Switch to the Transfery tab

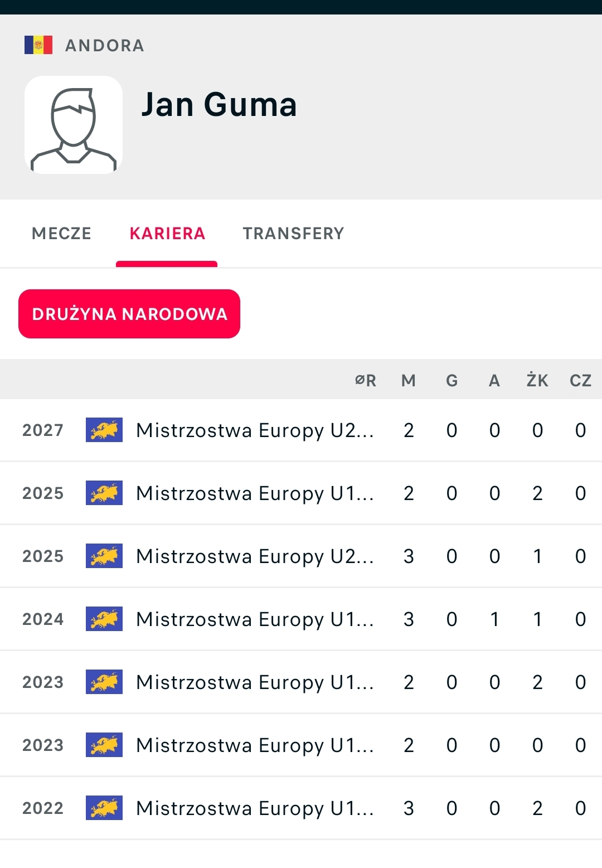click(x=293, y=234)
